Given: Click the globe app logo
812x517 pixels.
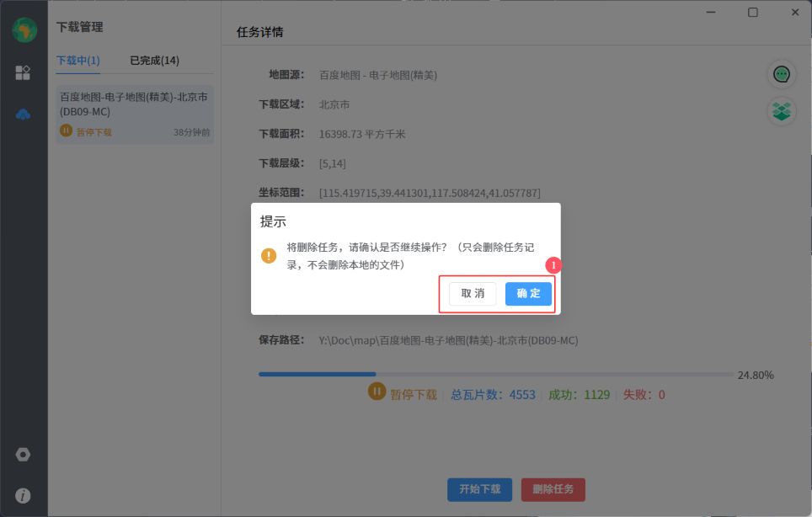Looking at the screenshot, I should [x=24, y=30].
